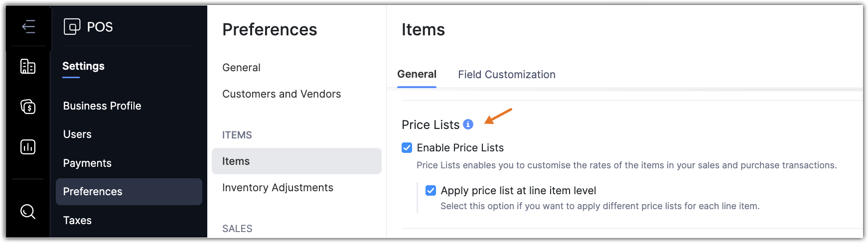Screen dimensions: 868x243
Task: Click the magnifier search icon
Action: tap(28, 212)
